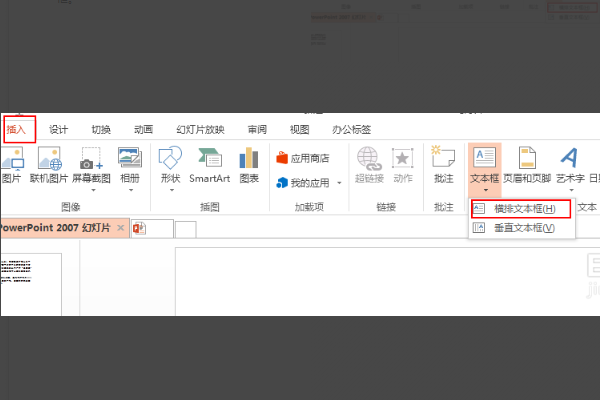The width and height of the screenshot is (600, 400).
Task: Click the 联机图片 icon
Action: pyautogui.click(x=46, y=158)
